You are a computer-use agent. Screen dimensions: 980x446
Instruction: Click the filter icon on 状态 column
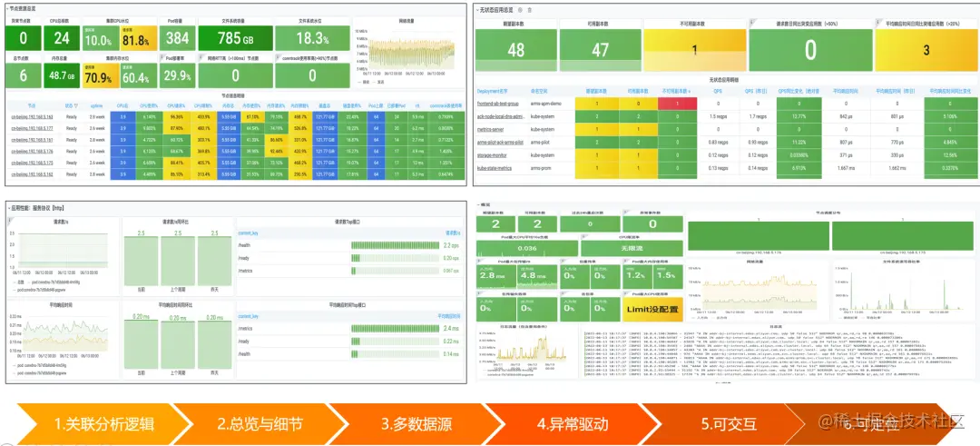tap(77, 105)
